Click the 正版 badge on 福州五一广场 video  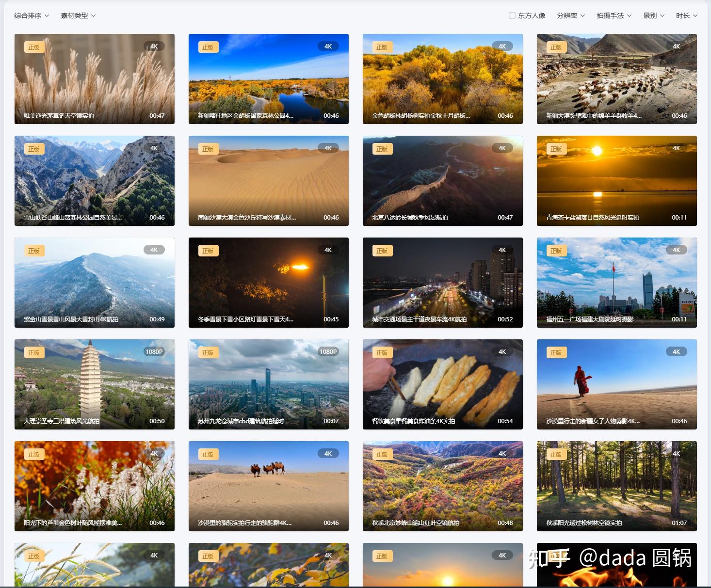[x=556, y=251]
